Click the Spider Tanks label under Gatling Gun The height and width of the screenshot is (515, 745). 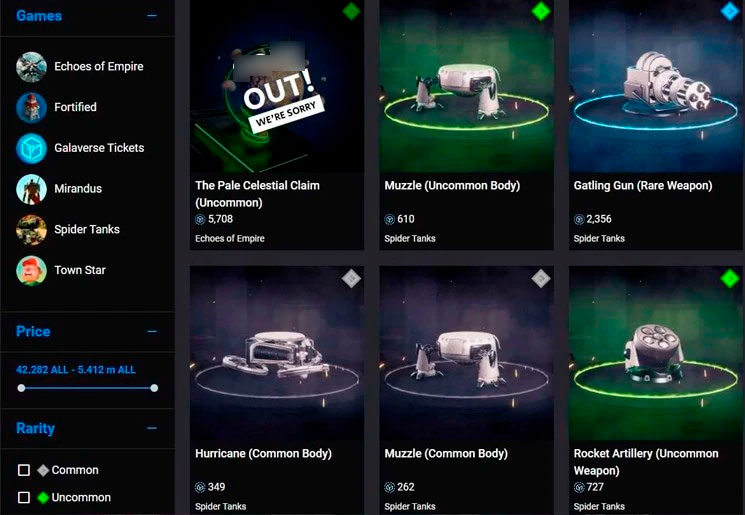pyautogui.click(x=599, y=238)
